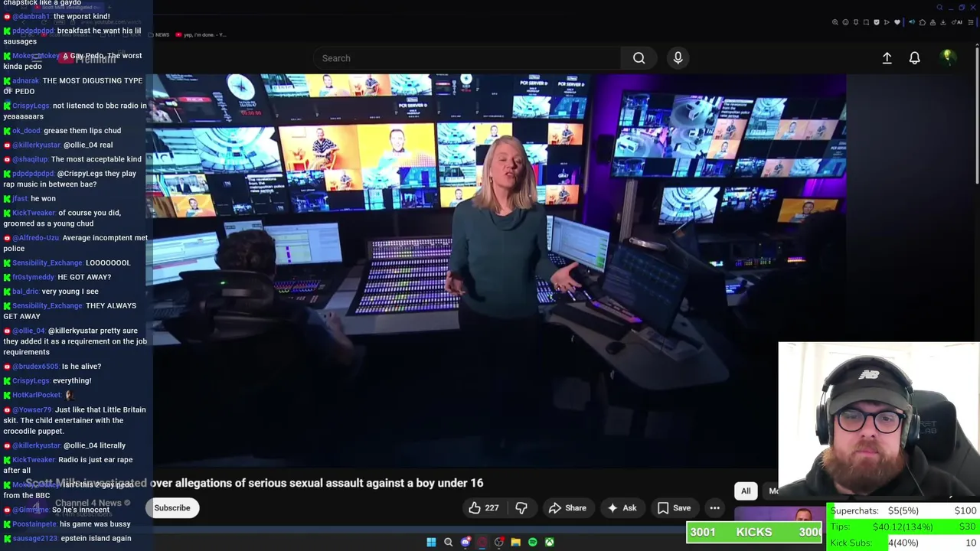Click username sausage2123 in chat
The height and width of the screenshot is (551, 980).
click(34, 539)
